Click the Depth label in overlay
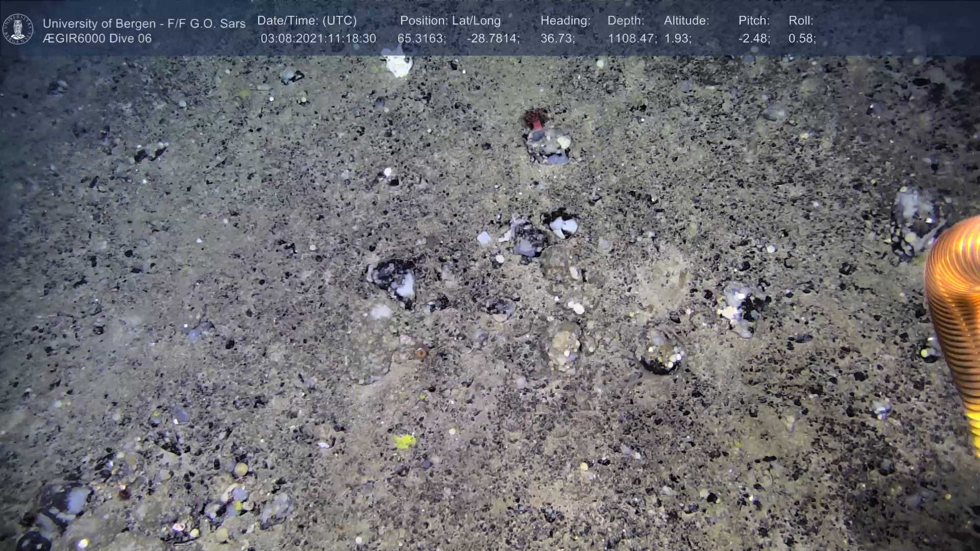Image resolution: width=980 pixels, height=551 pixels. coord(626,21)
